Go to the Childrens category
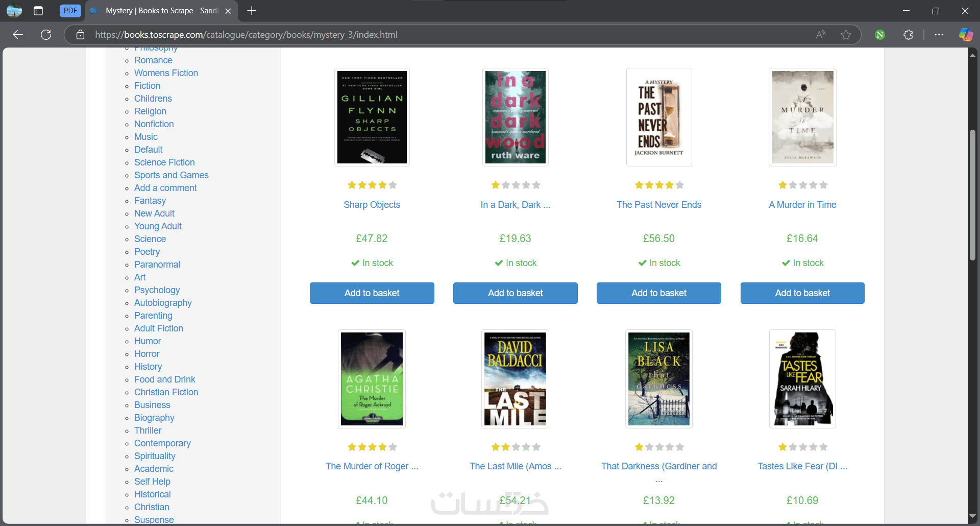This screenshot has height=526, width=980. [x=153, y=99]
